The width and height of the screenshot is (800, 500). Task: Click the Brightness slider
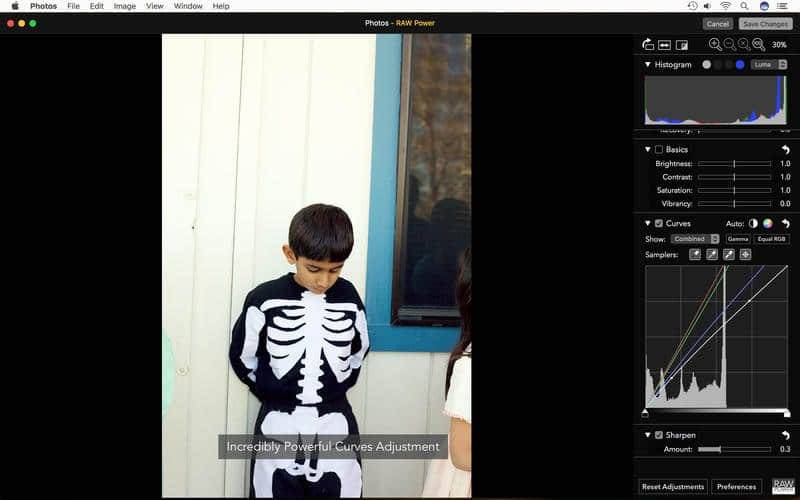tap(734, 164)
